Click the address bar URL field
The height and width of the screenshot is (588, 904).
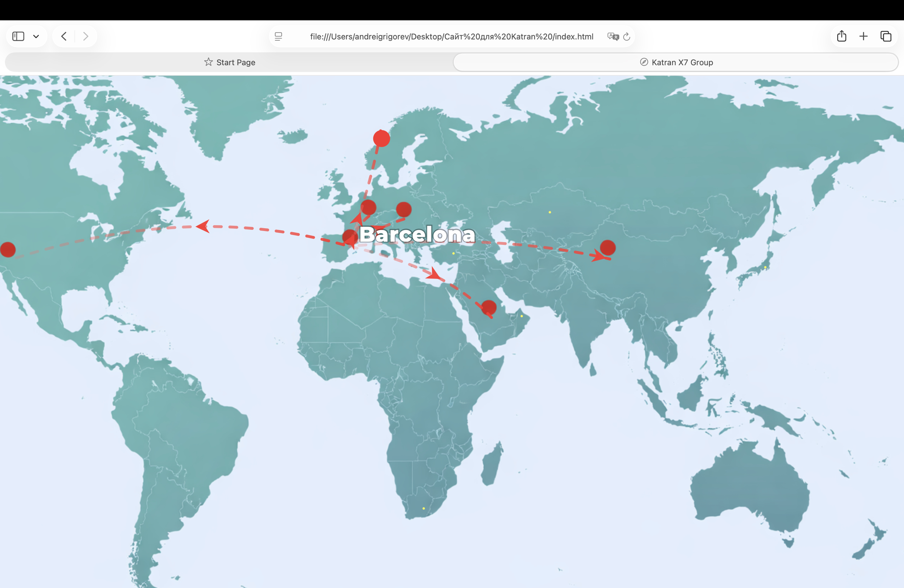451,36
